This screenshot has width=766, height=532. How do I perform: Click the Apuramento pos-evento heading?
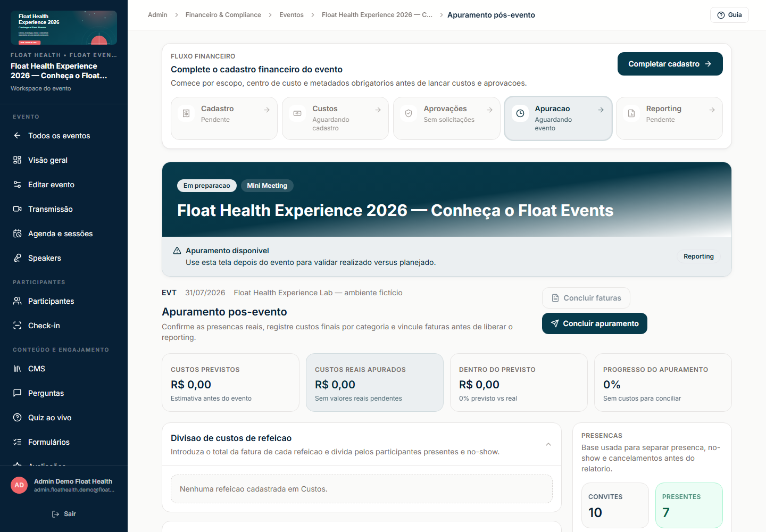pyautogui.click(x=224, y=312)
